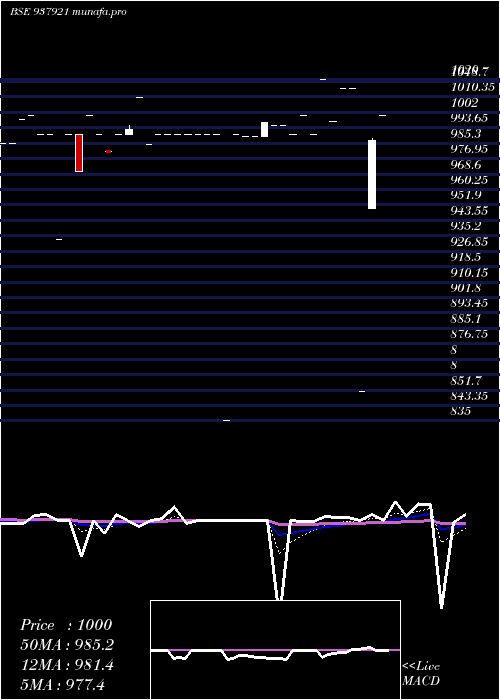
Task: Select the 843.35 price axis label
Action: [469, 396]
